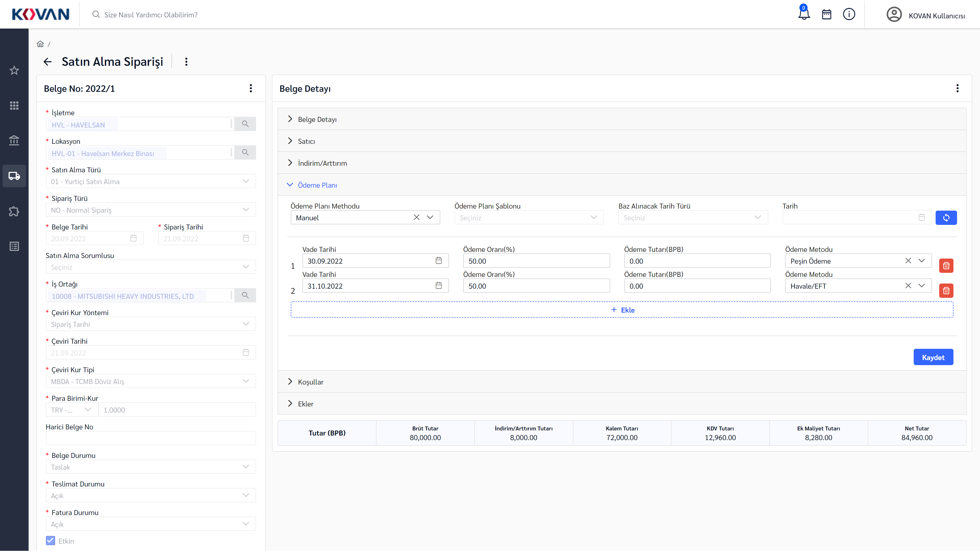Image resolution: width=980 pixels, height=551 pixels.
Task: Open the puzzle piece icon in sidebar
Action: click(x=14, y=211)
